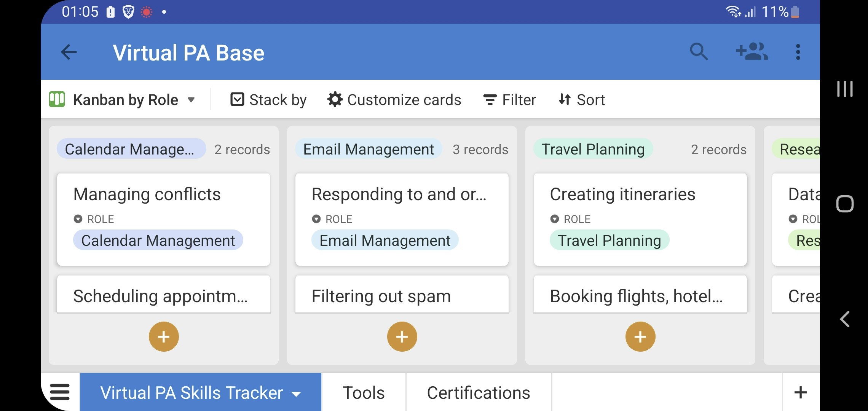The width and height of the screenshot is (868, 411).
Task: Open the Creating itineraries card
Action: 640,220
